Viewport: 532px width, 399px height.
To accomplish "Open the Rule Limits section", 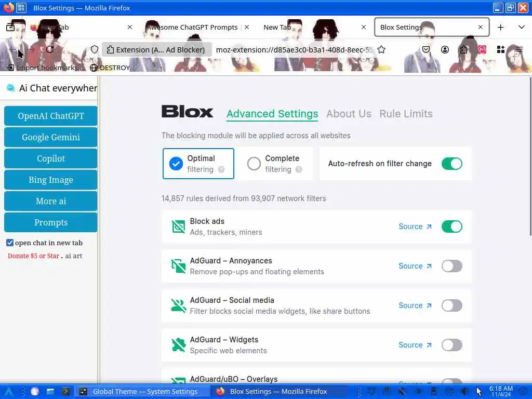I will point(406,114).
